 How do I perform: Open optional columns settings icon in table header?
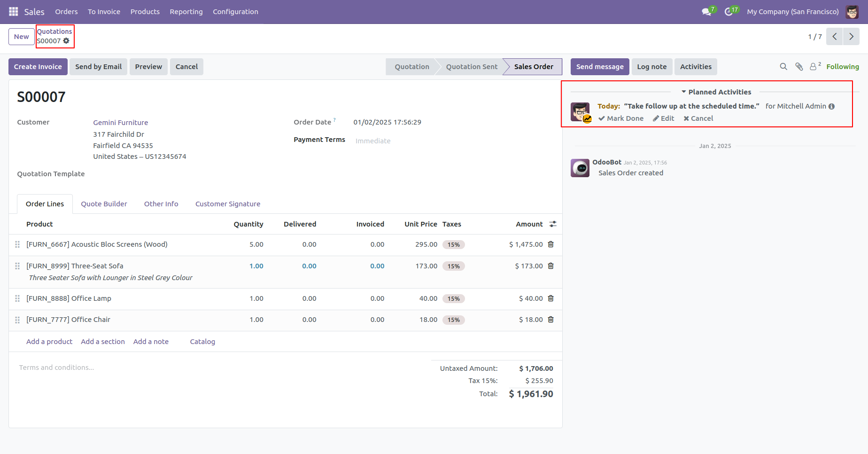[553, 224]
